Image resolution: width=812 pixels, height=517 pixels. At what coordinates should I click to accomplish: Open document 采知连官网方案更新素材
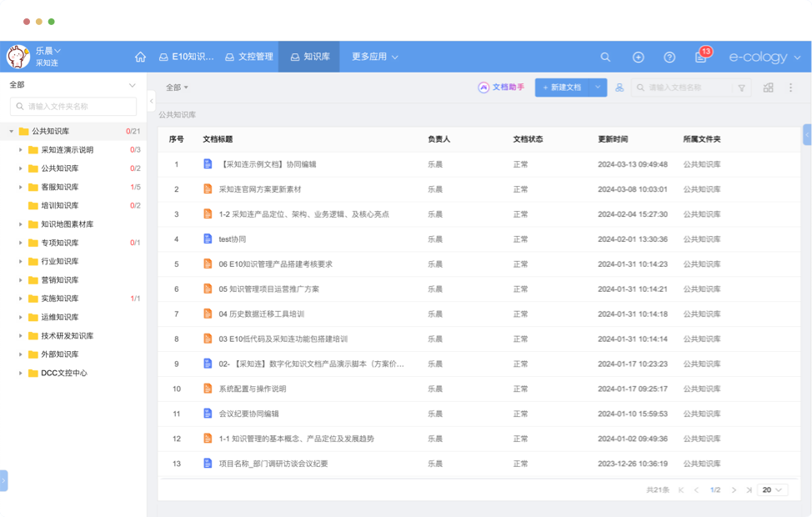tap(259, 189)
